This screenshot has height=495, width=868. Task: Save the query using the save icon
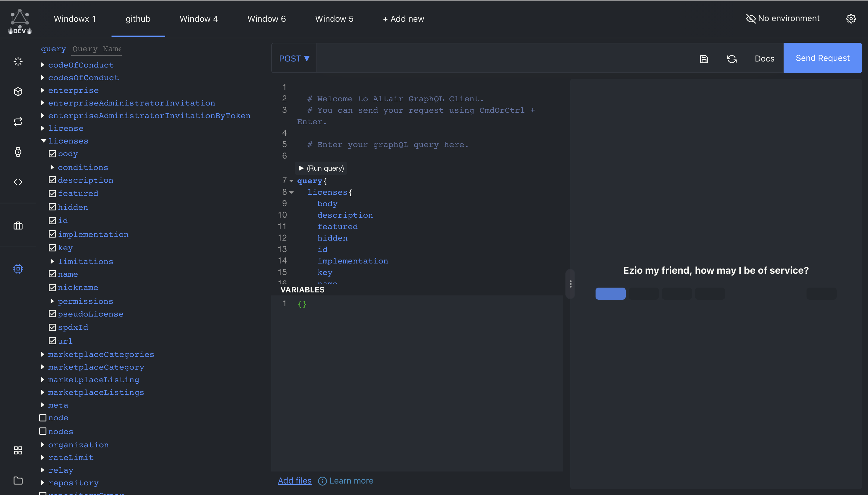[x=704, y=58]
